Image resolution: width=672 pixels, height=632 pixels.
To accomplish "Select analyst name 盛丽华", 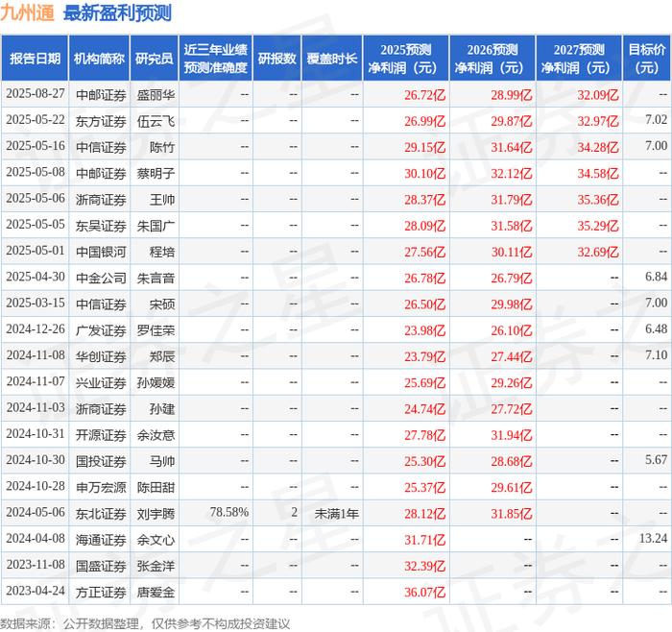I will (156, 95).
